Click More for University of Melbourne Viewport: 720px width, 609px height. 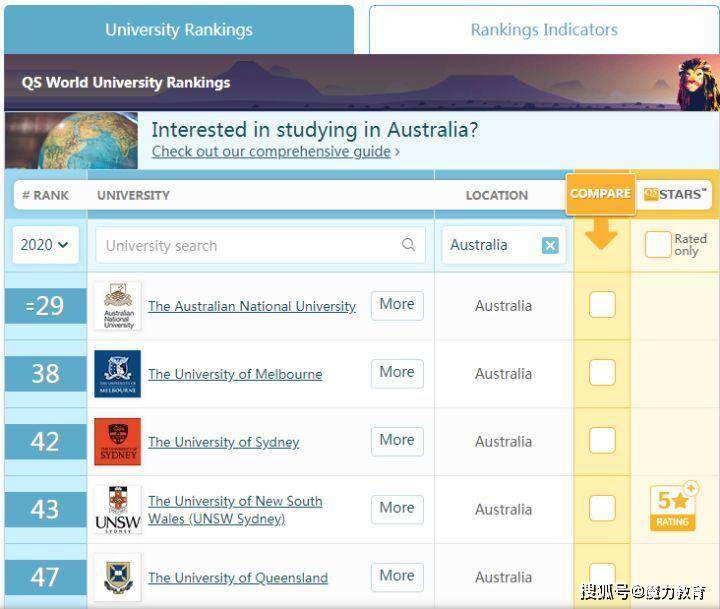[x=397, y=372]
